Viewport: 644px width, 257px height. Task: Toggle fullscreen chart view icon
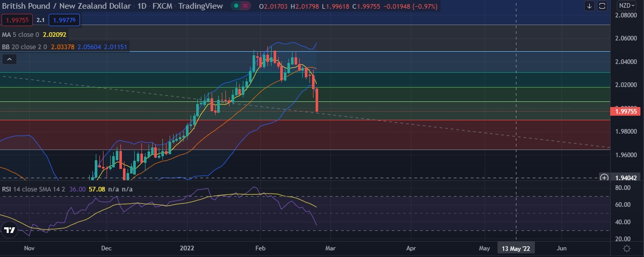[602, 6]
